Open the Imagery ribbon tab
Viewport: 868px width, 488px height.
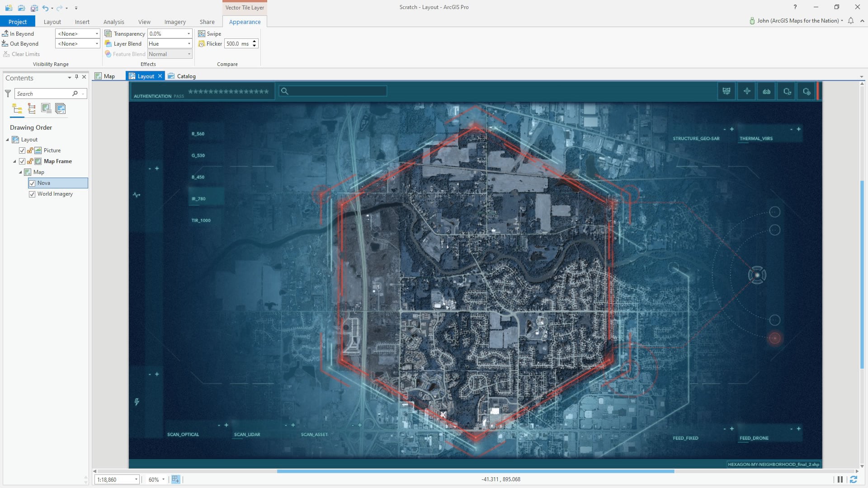tap(175, 22)
